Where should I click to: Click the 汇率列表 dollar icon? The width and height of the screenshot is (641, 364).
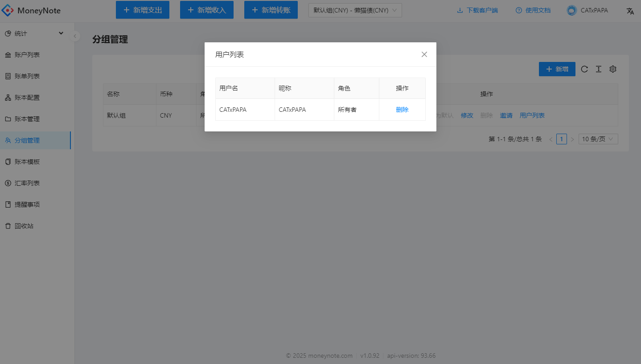8,183
